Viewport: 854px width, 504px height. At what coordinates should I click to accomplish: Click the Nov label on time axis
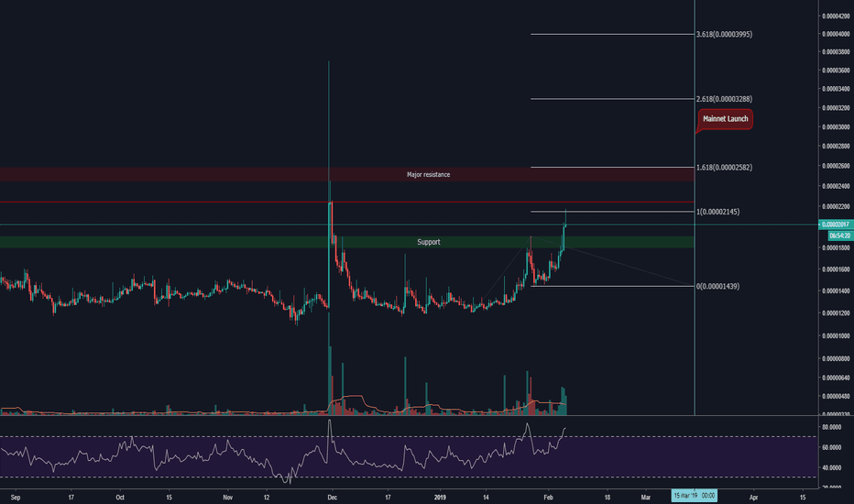[227, 497]
